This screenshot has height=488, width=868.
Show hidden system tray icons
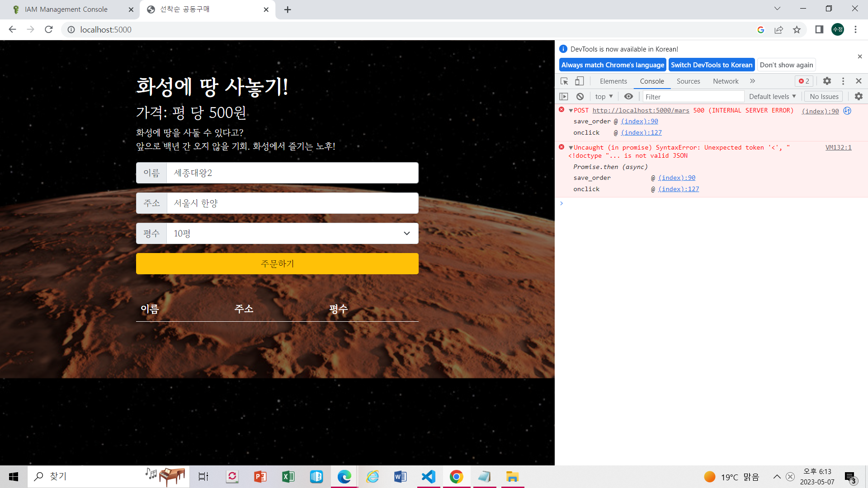tap(777, 477)
